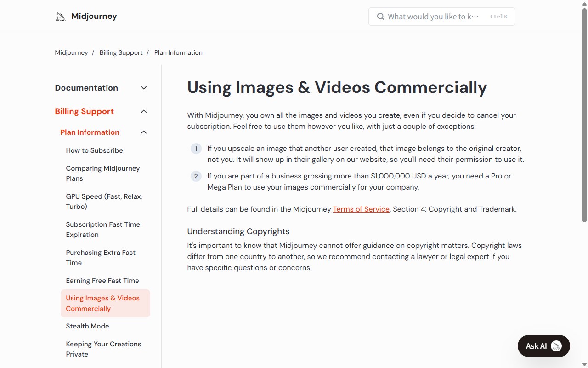Open Comparing Midjourney Plans page
588x368 pixels.
click(x=103, y=173)
